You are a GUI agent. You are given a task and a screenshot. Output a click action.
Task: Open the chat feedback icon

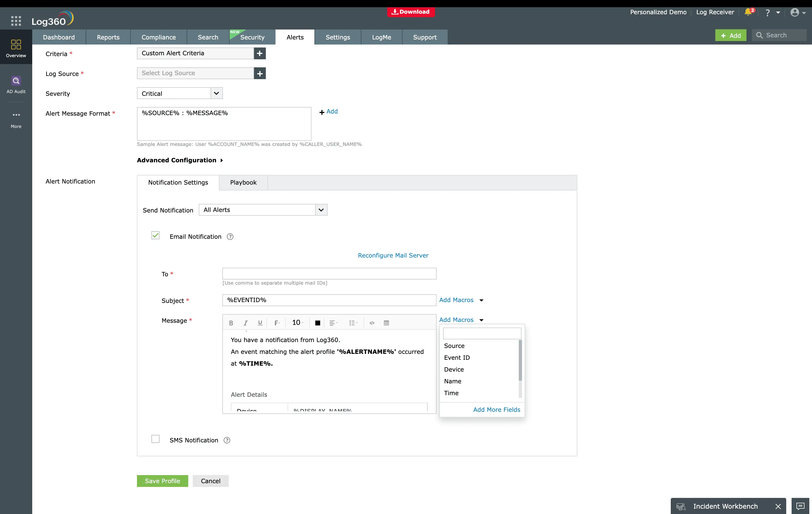click(800, 506)
